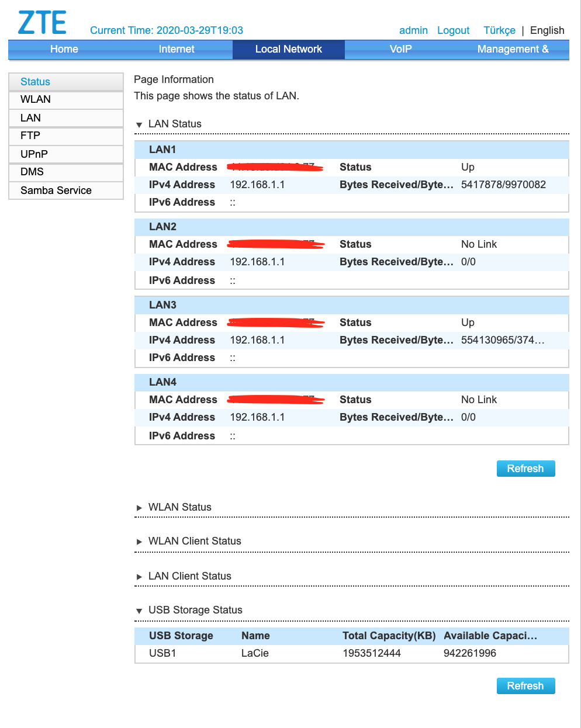Viewport: 581px width, 728px height.
Task: Select LAN3 bytes value 554130965/374…
Action: coord(503,340)
